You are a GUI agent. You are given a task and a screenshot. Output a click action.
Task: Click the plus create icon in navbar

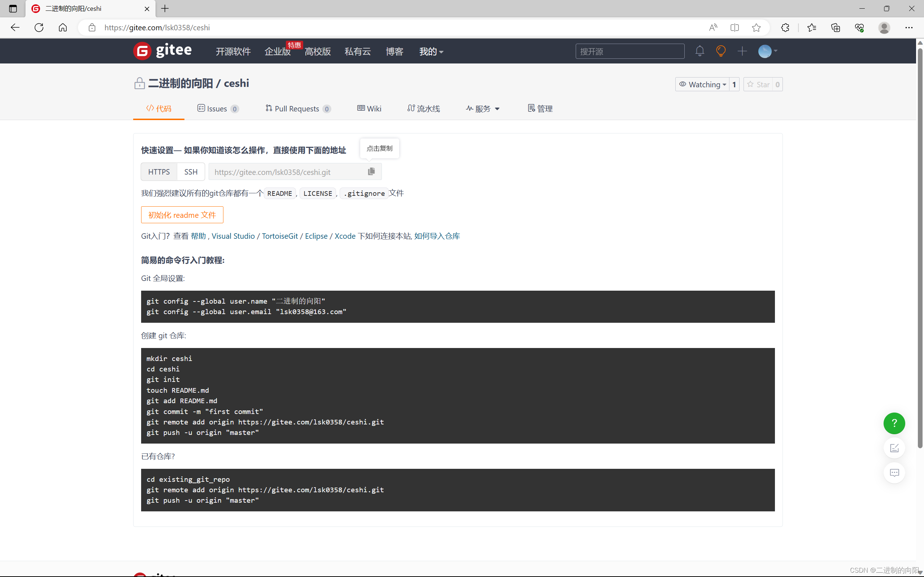point(742,51)
